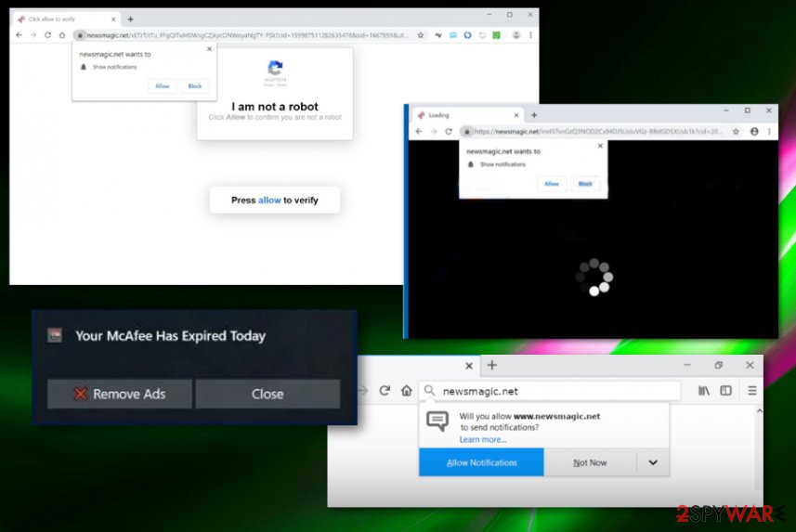
Task: Open new tab in top-left Chrome window
Action: point(130,19)
